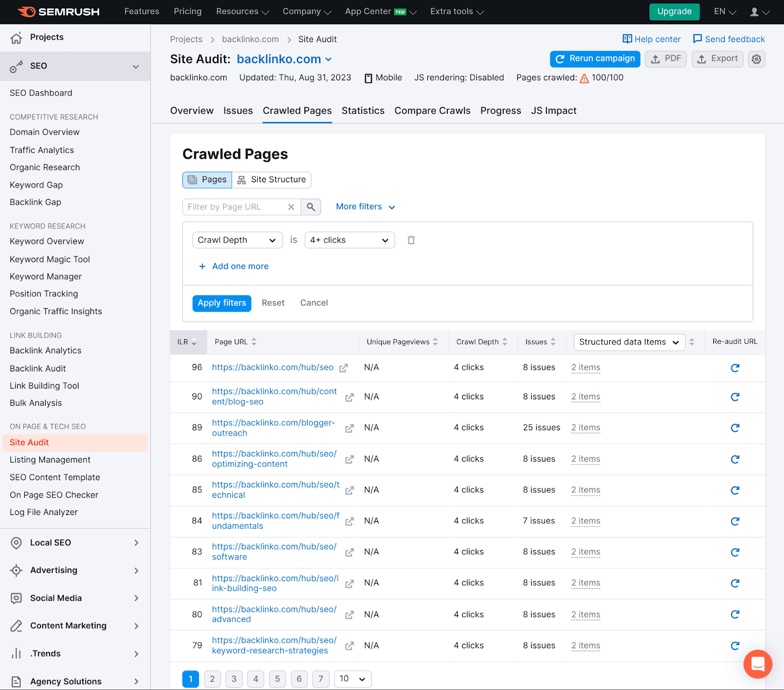Open the Resources menu
Screen dimensions: 784x690
(243, 12)
